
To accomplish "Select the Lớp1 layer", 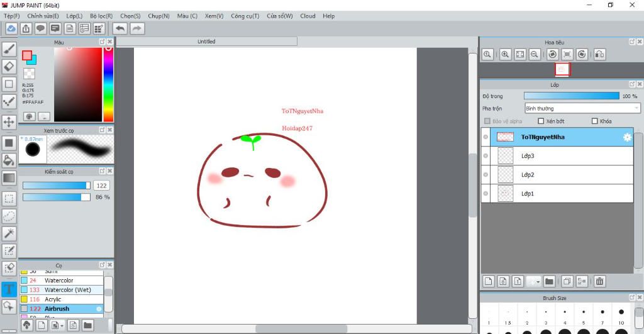I will (557, 194).
